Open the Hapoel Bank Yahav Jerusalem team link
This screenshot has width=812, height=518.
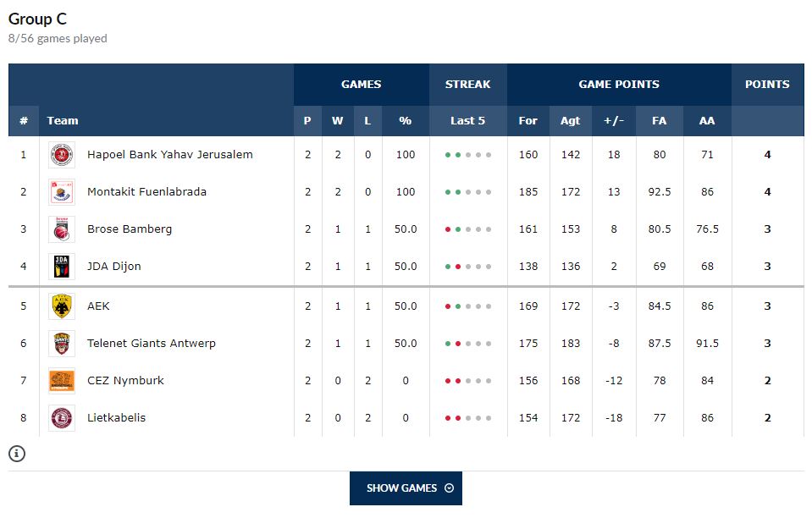(169, 155)
